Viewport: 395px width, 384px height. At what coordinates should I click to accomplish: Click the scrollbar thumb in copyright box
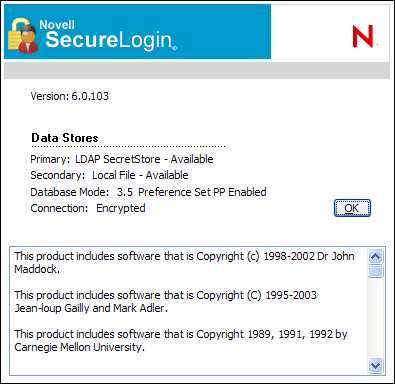376,271
